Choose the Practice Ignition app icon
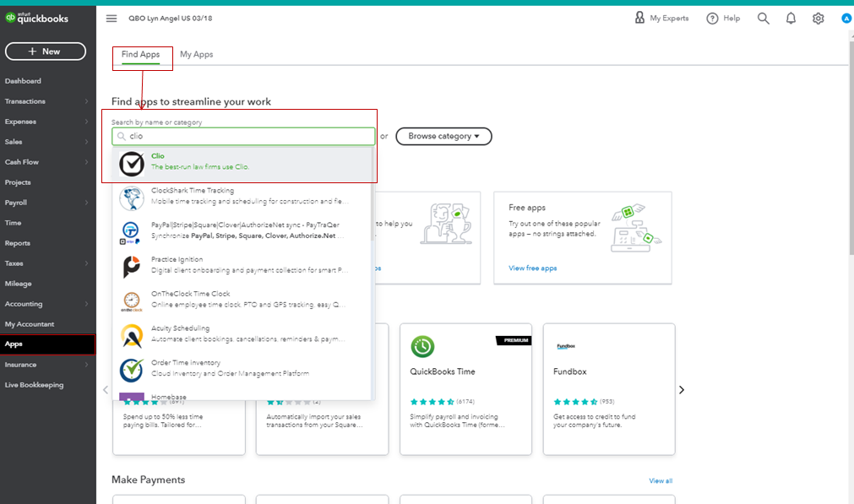 131,264
